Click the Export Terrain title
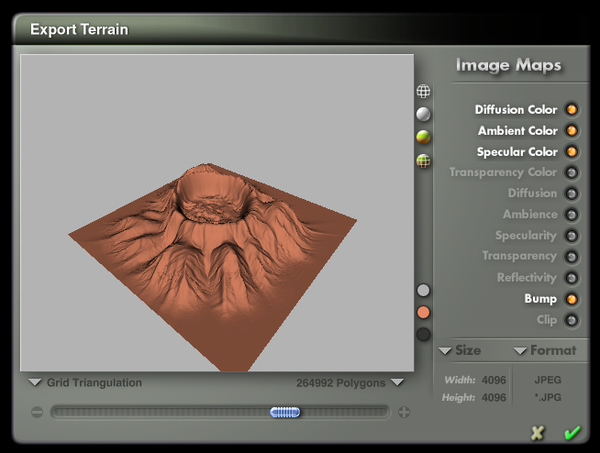The height and width of the screenshot is (453, 600). pyautogui.click(x=79, y=29)
